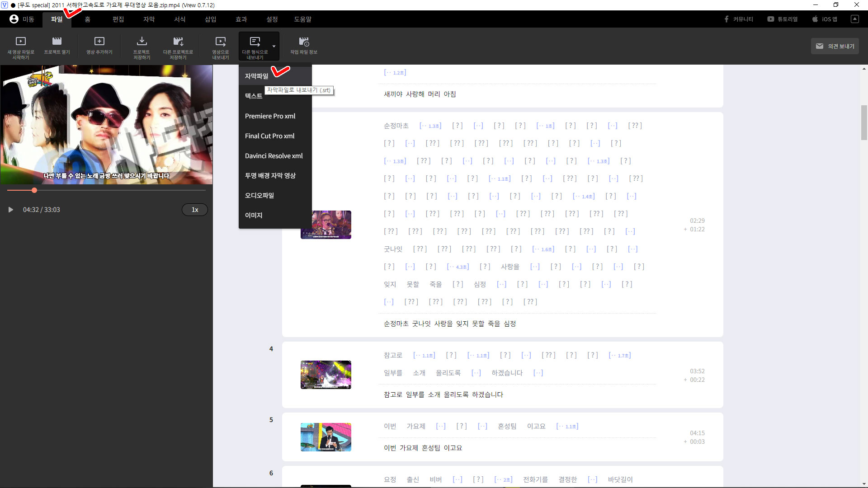
Task: Click 미등 user account icon
Action: [14, 19]
